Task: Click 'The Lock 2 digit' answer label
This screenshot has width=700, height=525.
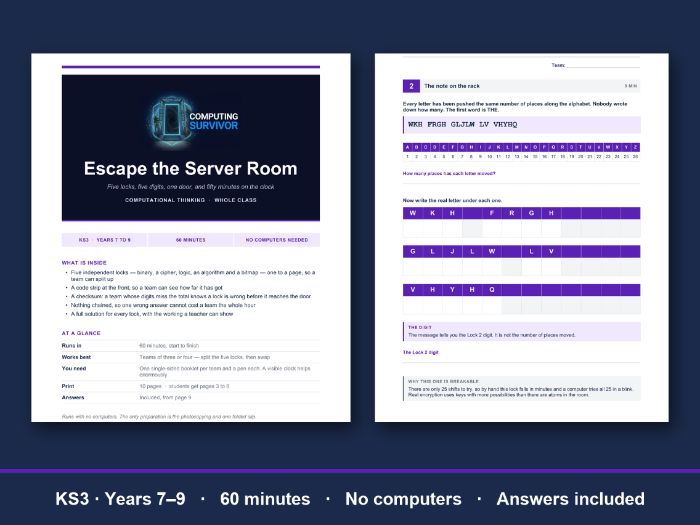Action: coord(421,352)
